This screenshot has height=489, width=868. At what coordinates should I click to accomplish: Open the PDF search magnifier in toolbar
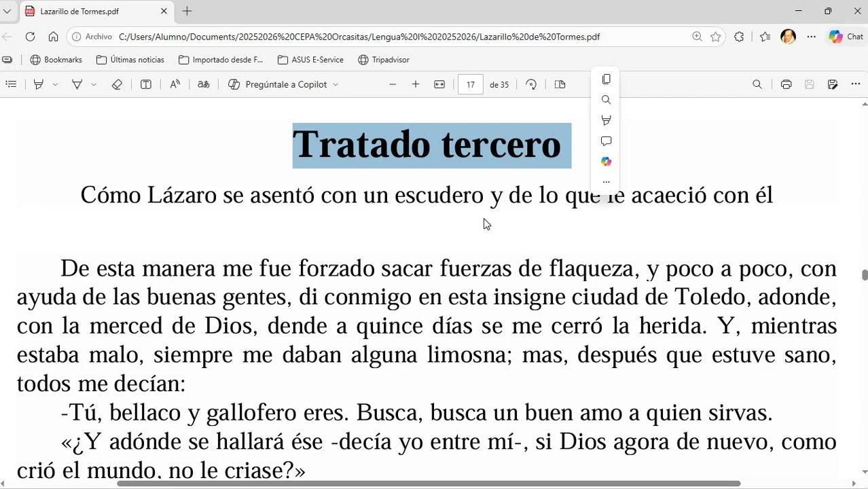tap(757, 84)
